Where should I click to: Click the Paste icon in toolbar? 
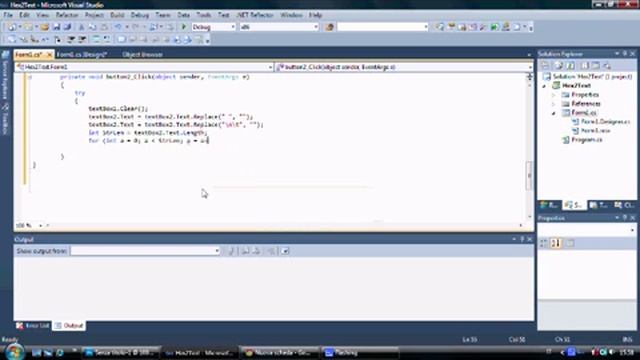(x=104, y=27)
